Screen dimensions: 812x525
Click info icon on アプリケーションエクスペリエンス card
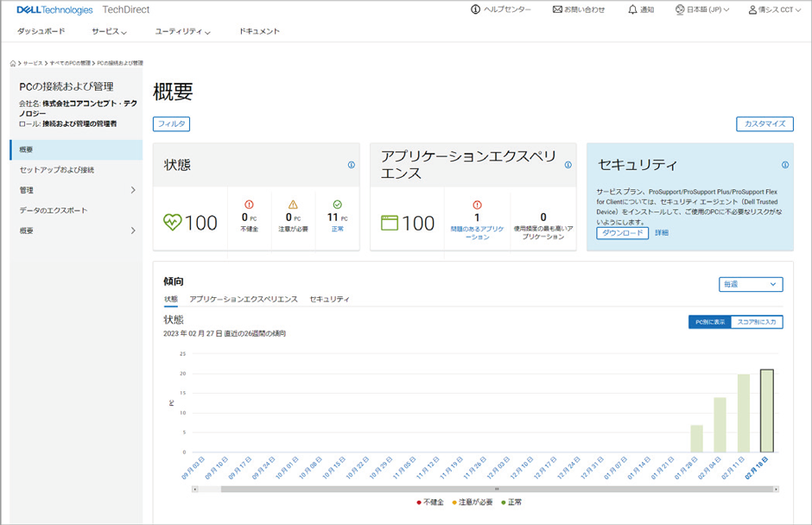[568, 165]
